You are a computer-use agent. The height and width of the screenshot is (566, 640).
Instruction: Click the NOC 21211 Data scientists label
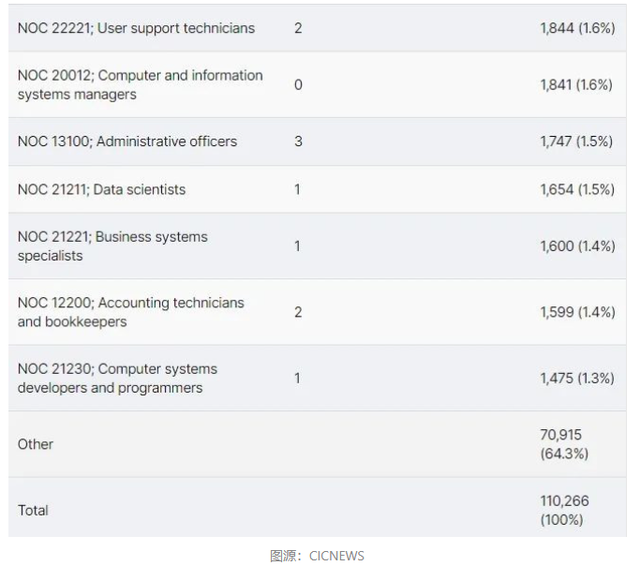tap(101, 189)
